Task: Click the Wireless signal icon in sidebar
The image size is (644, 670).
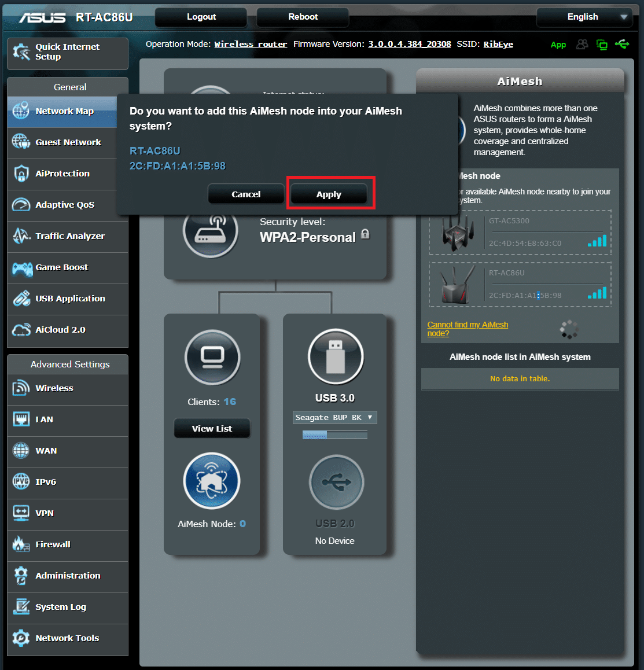Action: tap(21, 388)
